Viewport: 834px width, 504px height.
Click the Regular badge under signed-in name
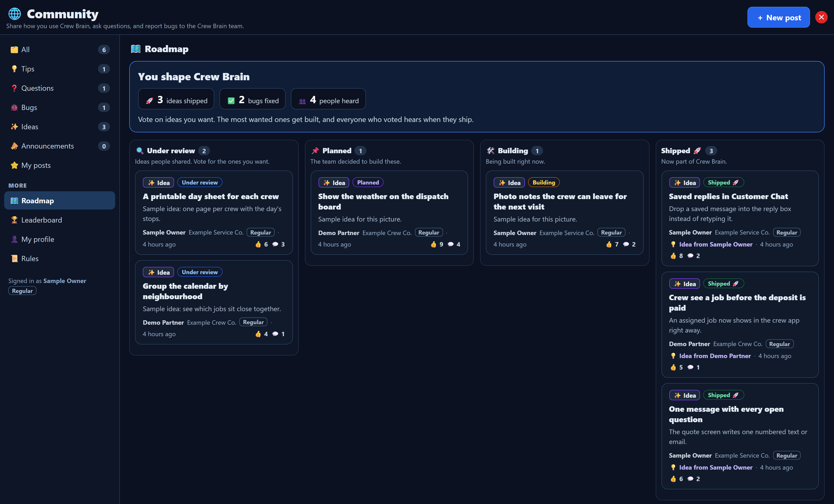(x=22, y=291)
